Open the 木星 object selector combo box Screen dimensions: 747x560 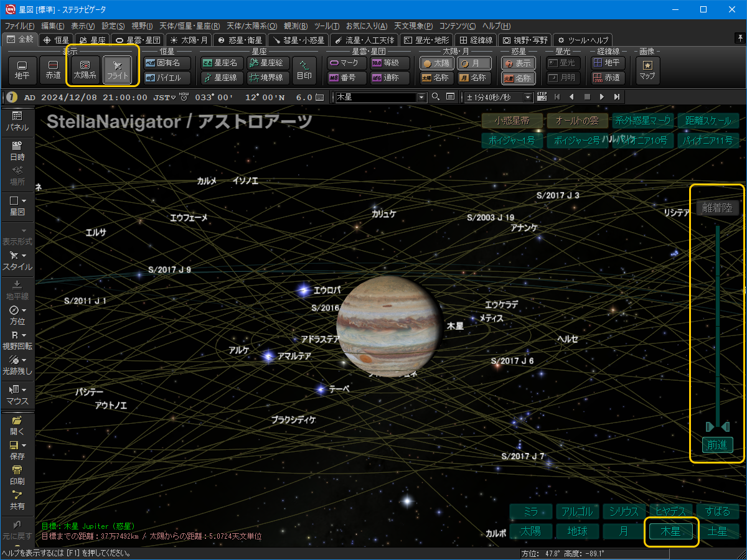381,97
